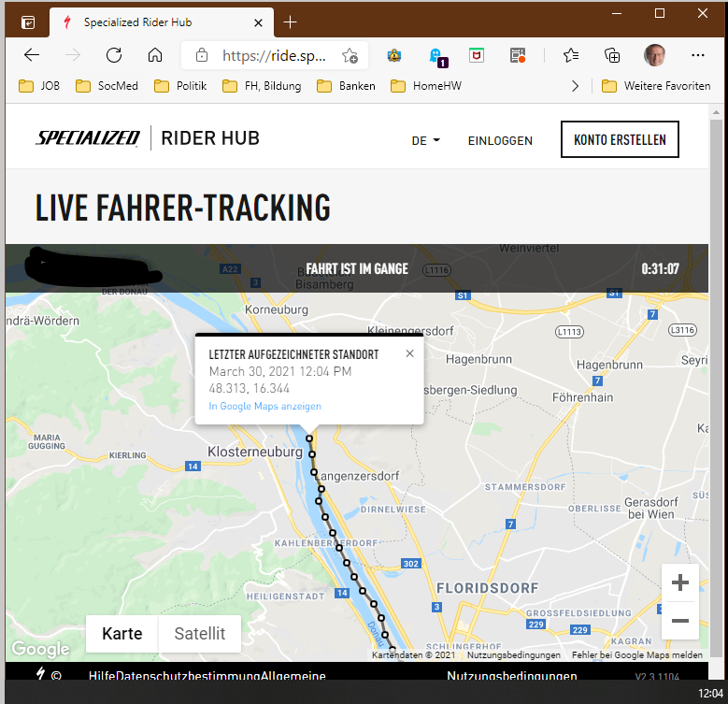728x704 pixels.
Task: Open the JOB bookmarks folder
Action: click(x=39, y=86)
